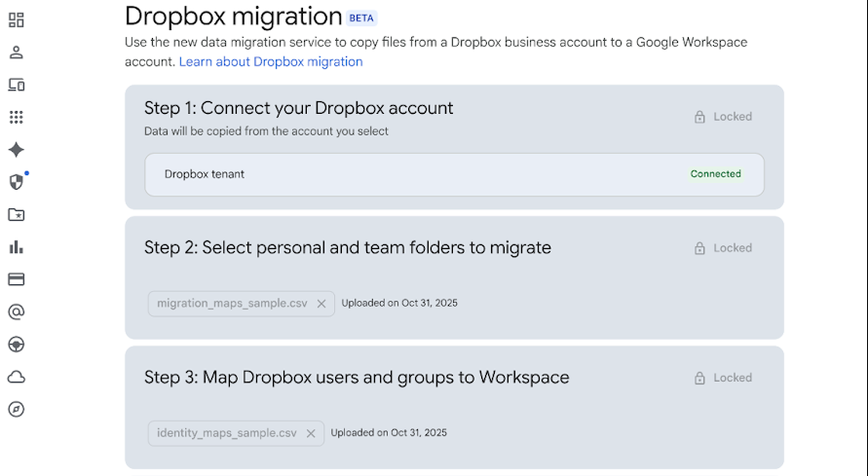Click the compass icon in sidebar
The width and height of the screenshot is (868, 476).
pyautogui.click(x=16, y=409)
